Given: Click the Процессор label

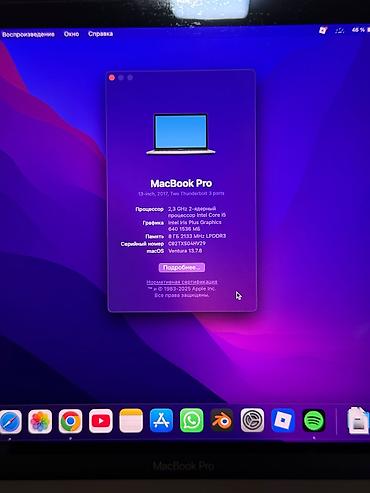Looking at the screenshot, I should 149,209.
